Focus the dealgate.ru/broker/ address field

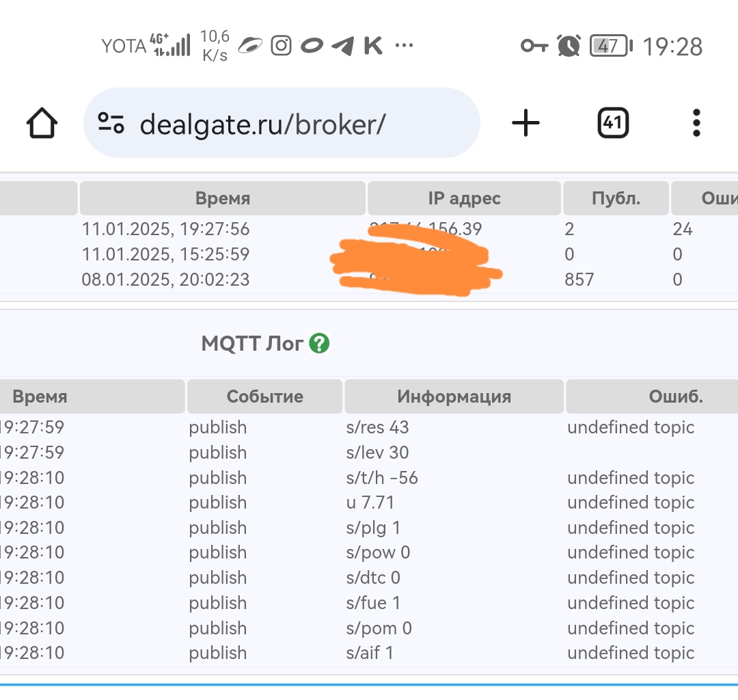pos(282,123)
